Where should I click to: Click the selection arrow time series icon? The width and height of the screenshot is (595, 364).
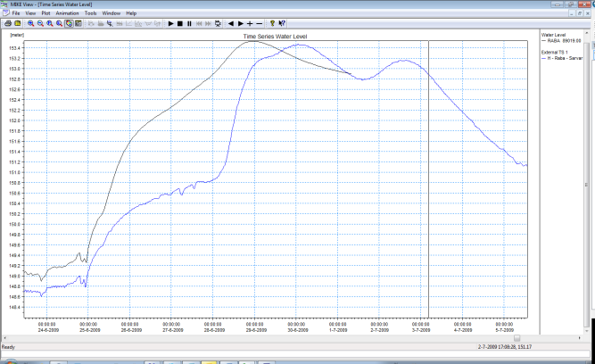pos(110,23)
